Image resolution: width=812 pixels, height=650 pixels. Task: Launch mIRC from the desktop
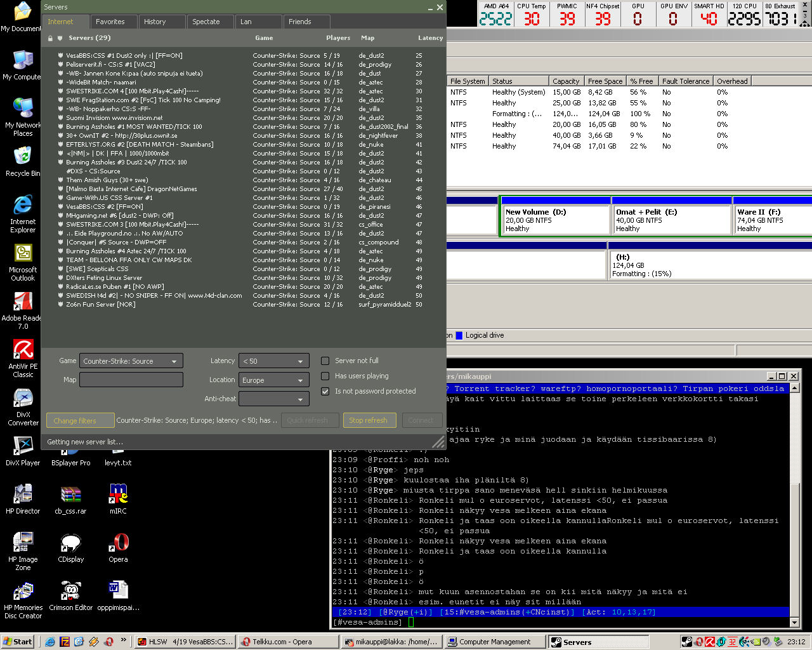[x=118, y=500]
